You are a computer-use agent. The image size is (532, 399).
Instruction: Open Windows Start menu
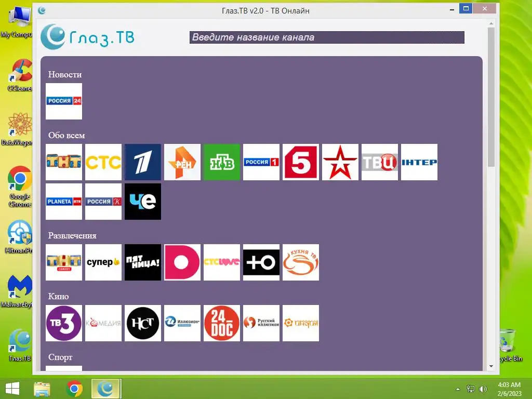(x=12, y=389)
